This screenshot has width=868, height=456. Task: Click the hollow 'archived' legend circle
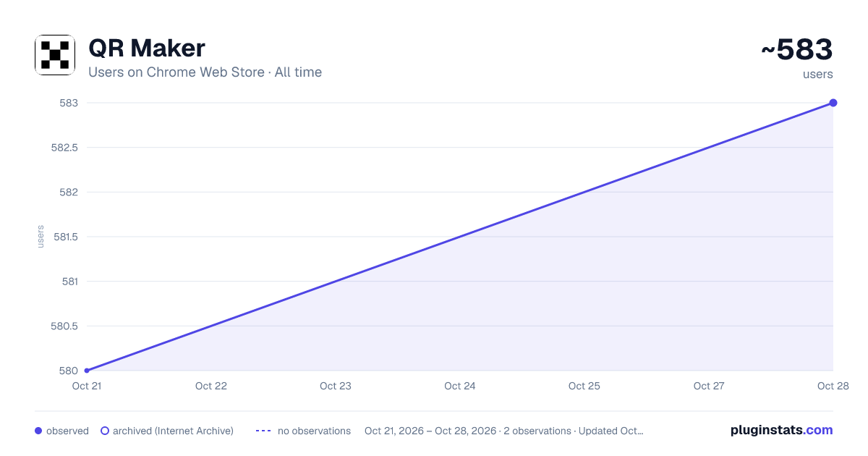pyautogui.click(x=105, y=431)
